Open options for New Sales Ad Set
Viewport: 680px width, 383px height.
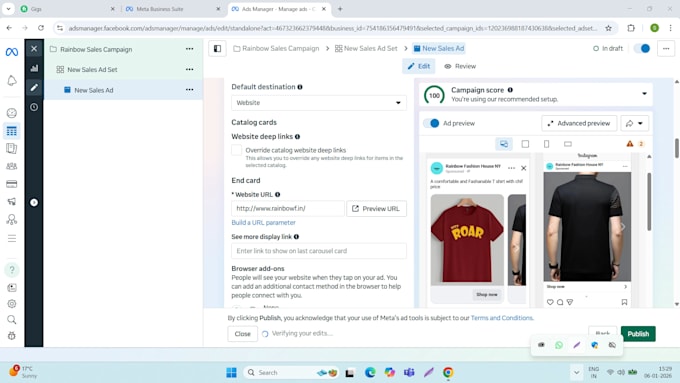click(x=190, y=69)
